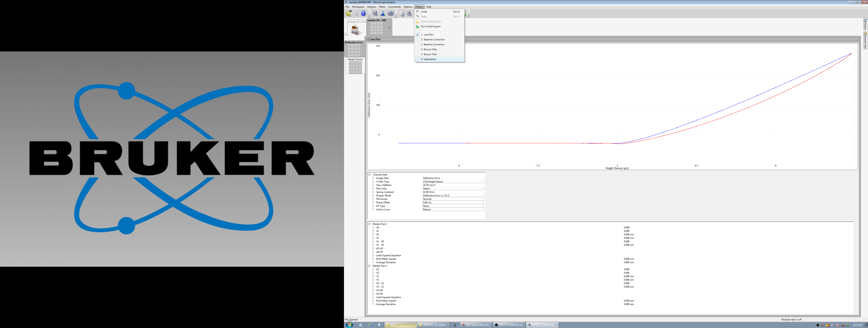Open the Fit Type dropdown field
Image resolution: width=868 pixels, height=328 pixels.
coord(453,206)
